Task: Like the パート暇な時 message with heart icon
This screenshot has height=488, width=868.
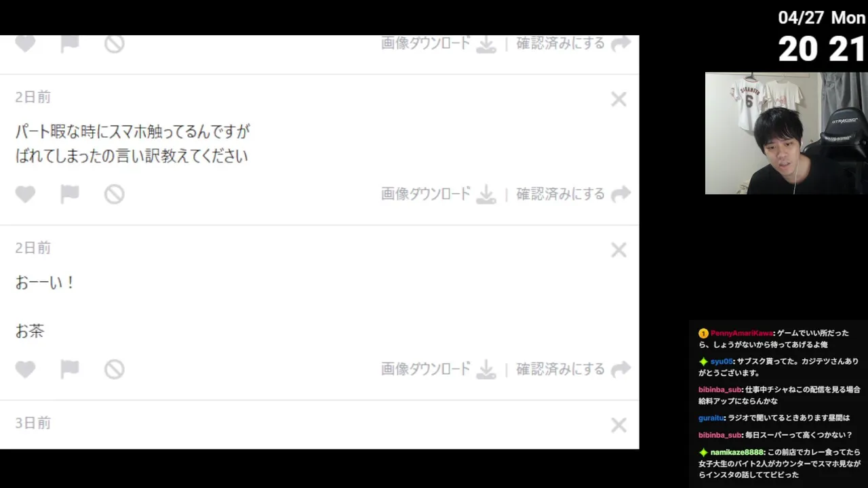Action: [x=25, y=195]
